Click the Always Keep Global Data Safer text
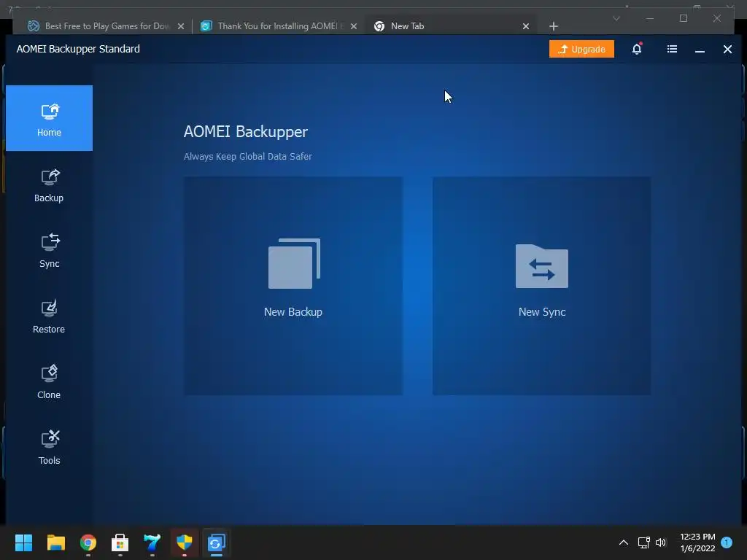 [248, 156]
